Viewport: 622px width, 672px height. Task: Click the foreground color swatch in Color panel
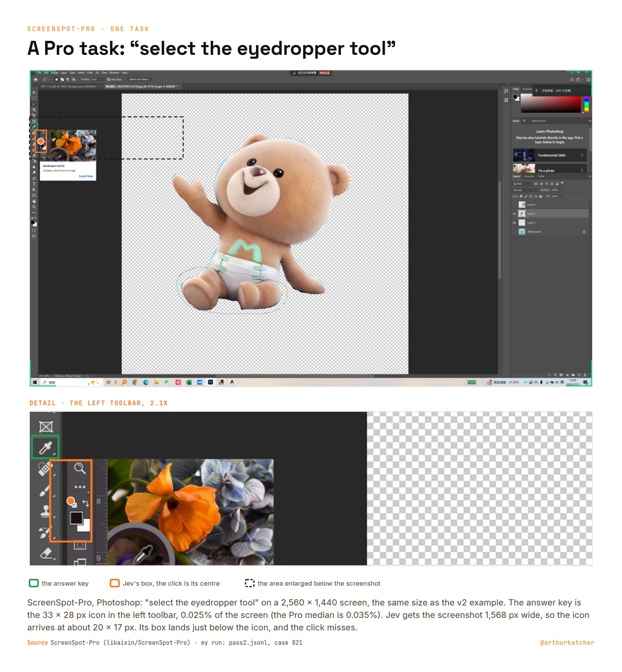click(515, 96)
